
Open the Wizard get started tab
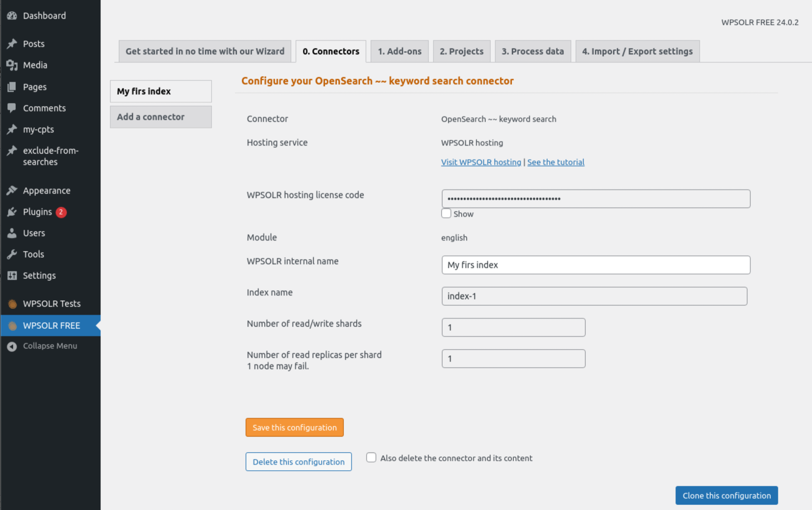click(x=205, y=51)
